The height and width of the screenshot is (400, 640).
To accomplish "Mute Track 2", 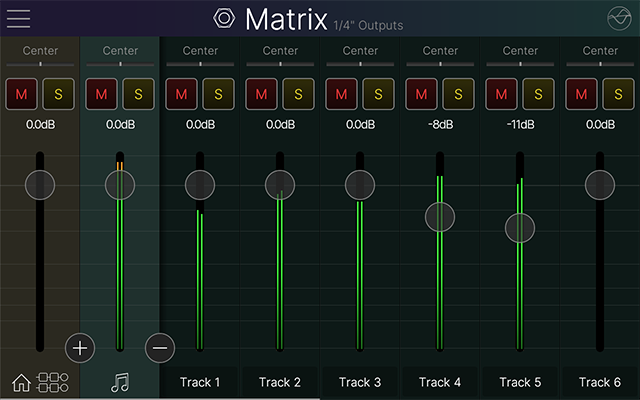I will click(x=261, y=94).
